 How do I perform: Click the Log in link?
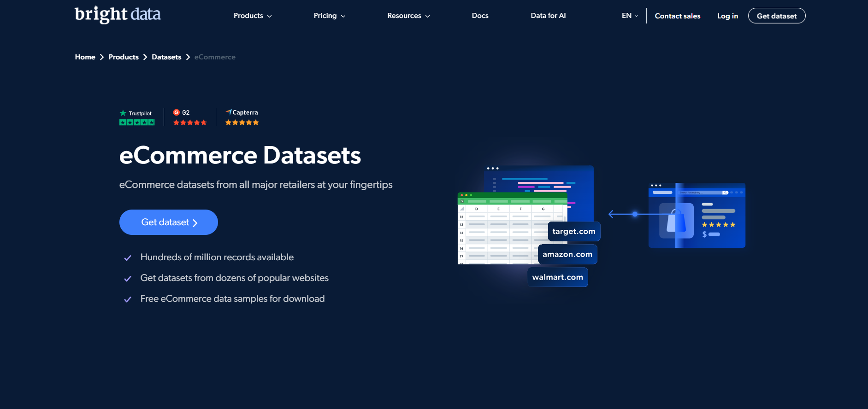(727, 16)
